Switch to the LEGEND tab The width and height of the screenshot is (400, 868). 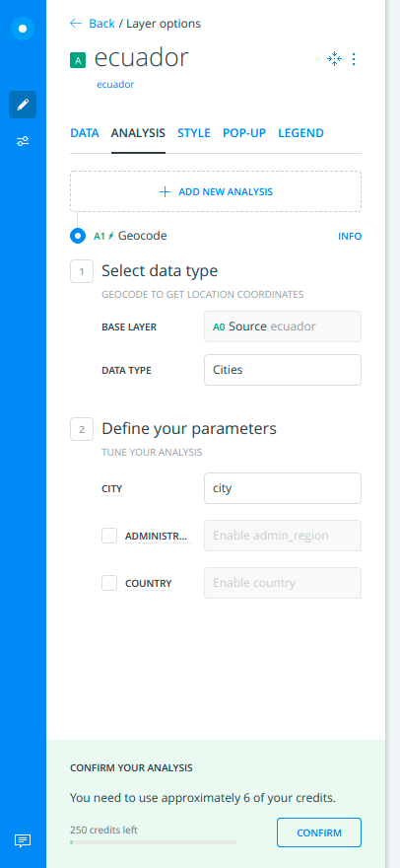click(300, 133)
